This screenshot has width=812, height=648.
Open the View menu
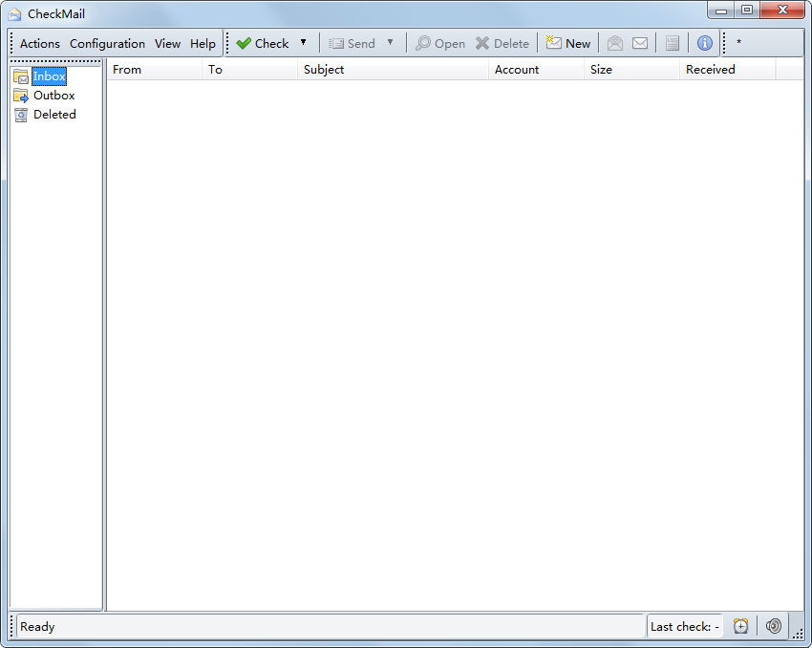click(x=167, y=44)
